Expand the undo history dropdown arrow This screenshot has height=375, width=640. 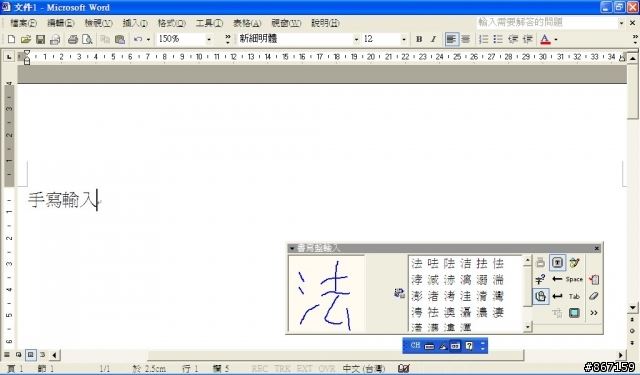tap(148, 39)
